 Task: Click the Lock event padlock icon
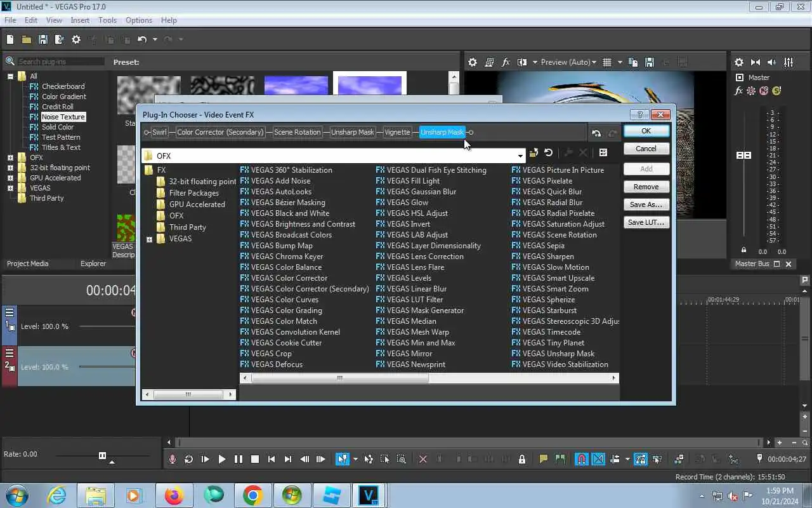click(x=522, y=459)
